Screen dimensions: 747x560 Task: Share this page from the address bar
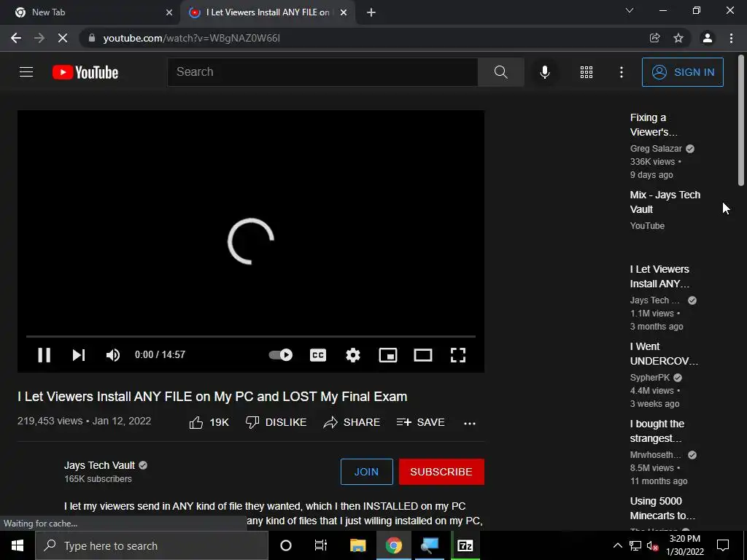click(x=654, y=38)
